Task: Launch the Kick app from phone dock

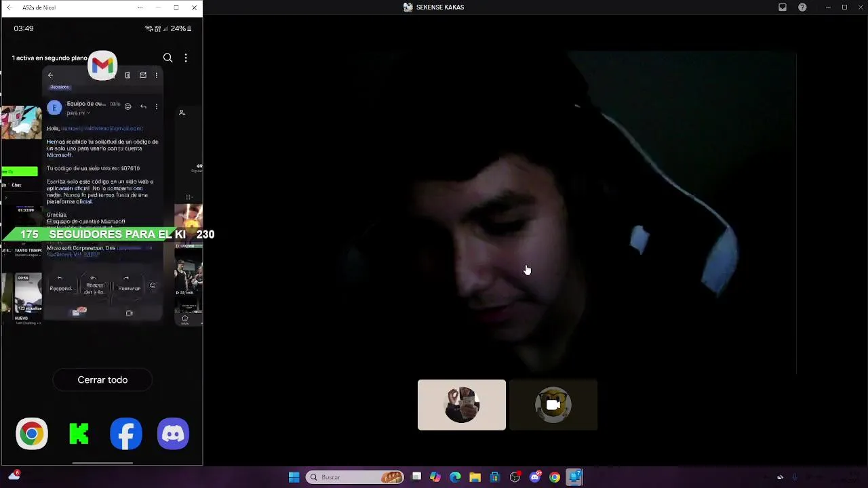Action: [x=79, y=434]
